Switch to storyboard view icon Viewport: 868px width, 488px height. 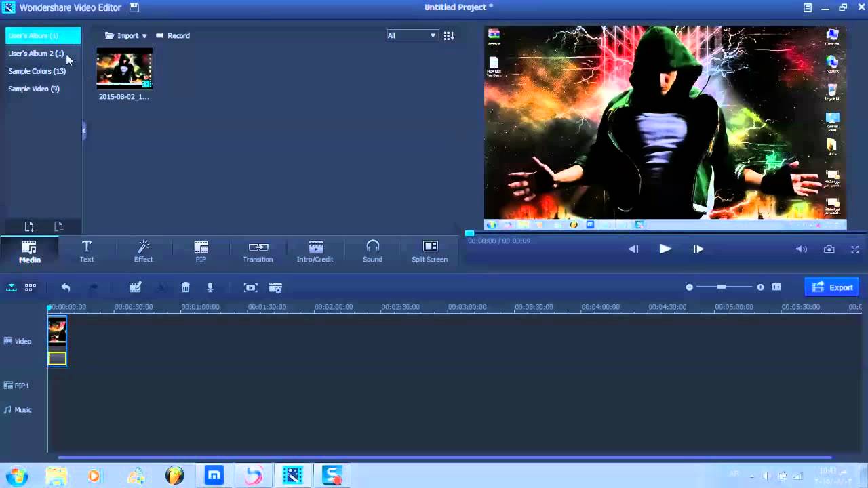click(31, 287)
